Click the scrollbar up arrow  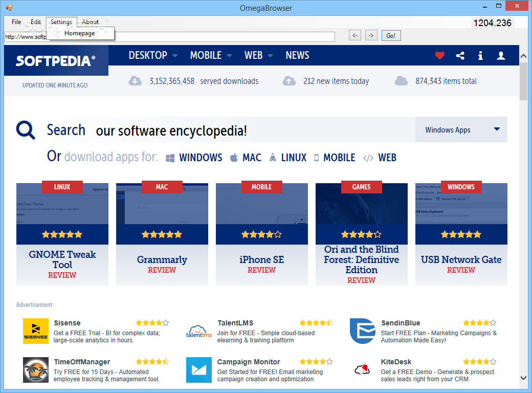click(x=523, y=56)
